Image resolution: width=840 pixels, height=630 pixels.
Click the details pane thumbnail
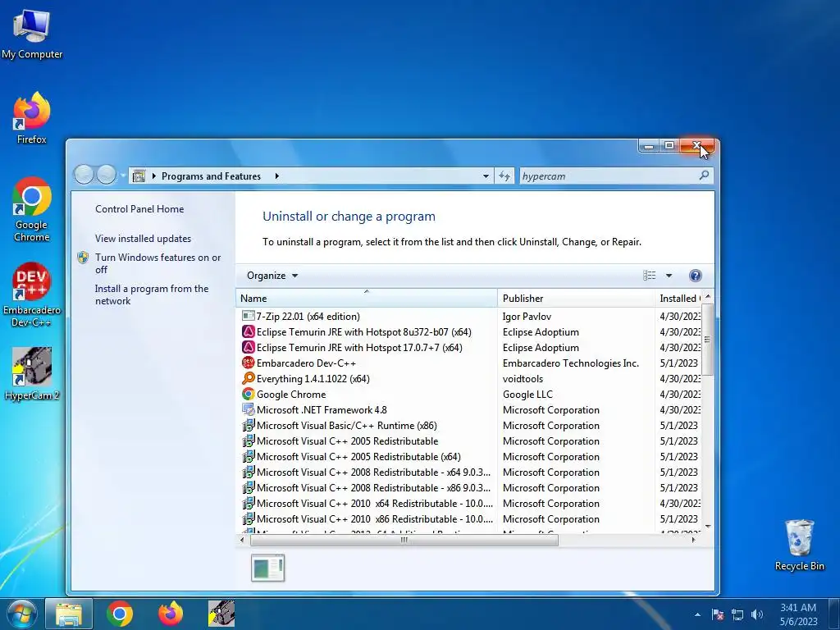click(267, 568)
